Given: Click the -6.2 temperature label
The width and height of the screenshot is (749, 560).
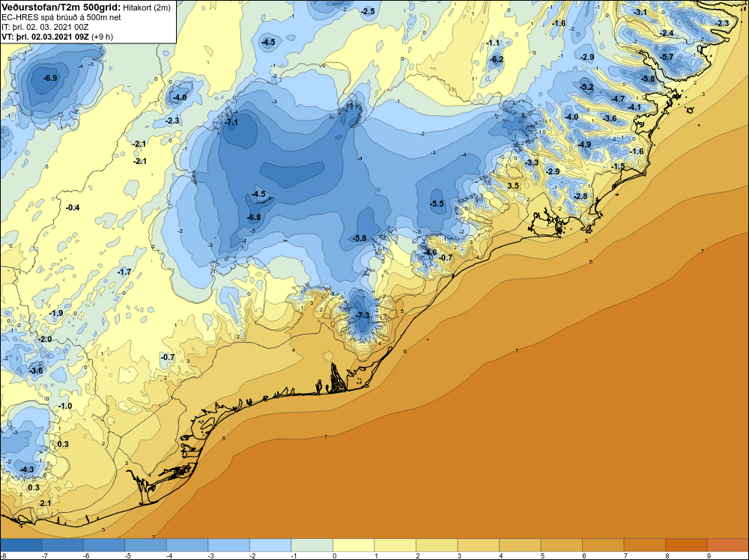Looking at the screenshot, I should [497, 60].
